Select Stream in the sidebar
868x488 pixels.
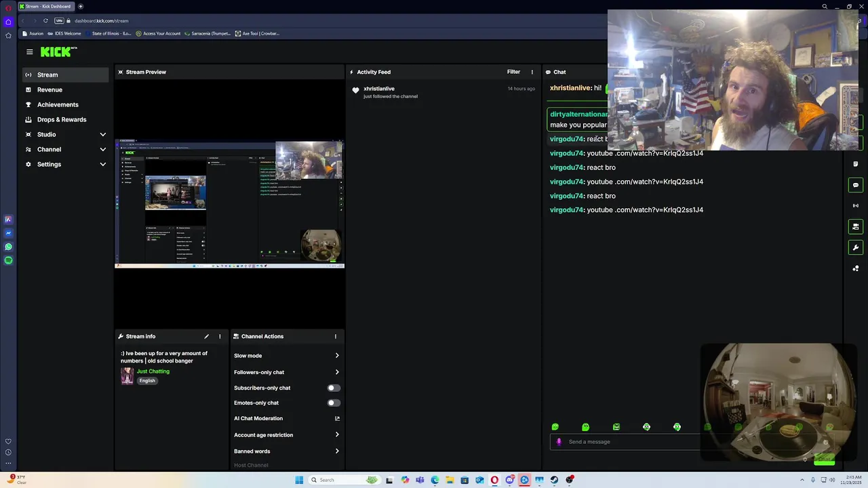pyautogui.click(x=65, y=75)
